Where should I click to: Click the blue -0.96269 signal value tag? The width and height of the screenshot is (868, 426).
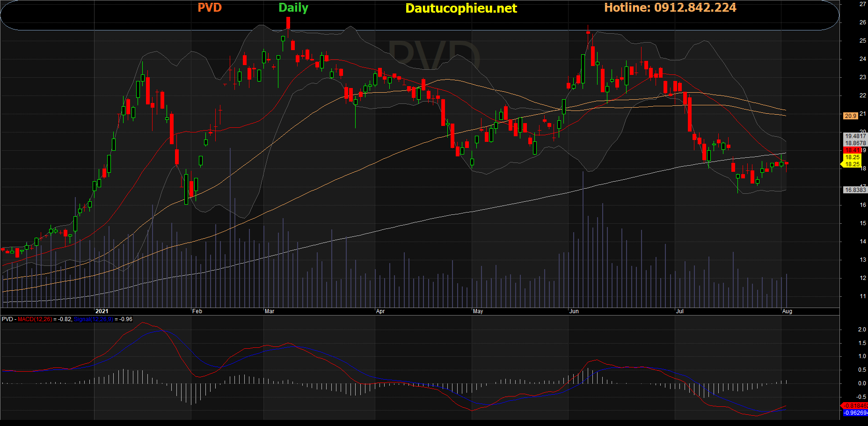[855, 412]
